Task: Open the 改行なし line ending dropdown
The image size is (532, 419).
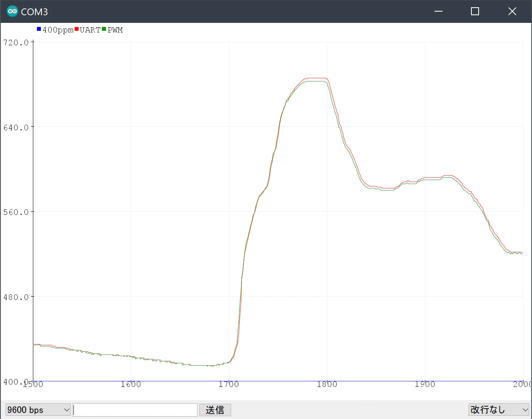Action: click(499, 410)
